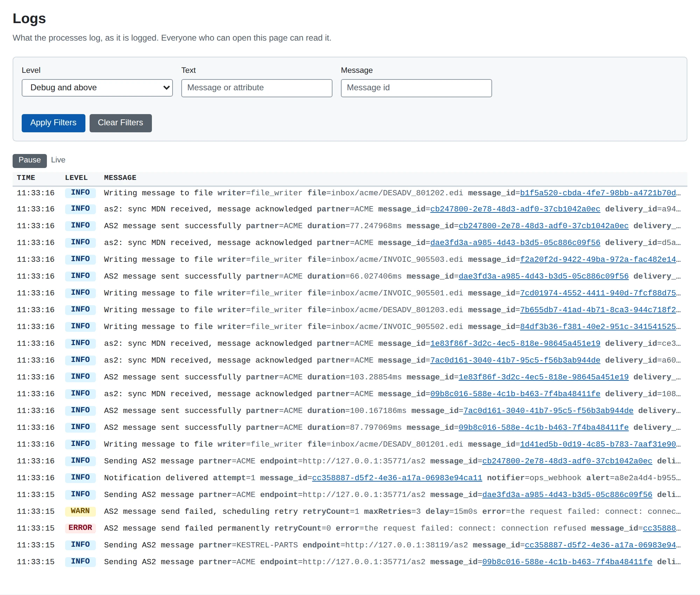Focus the Text filter field

(x=257, y=88)
